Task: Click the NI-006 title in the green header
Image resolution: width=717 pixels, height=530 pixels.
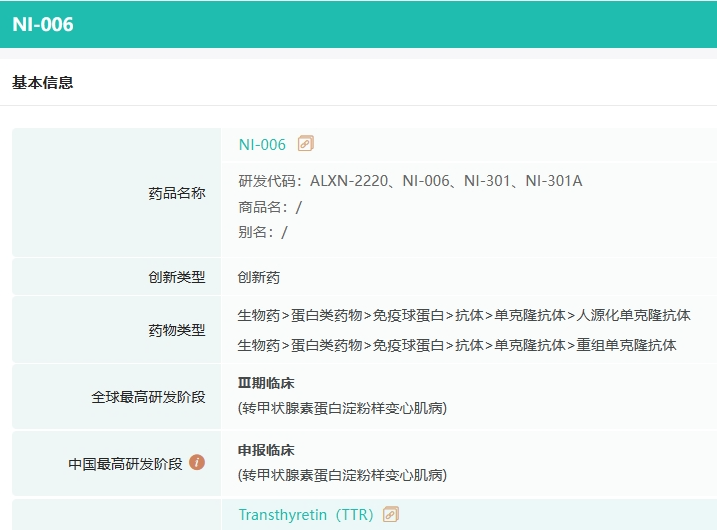Action: pyautogui.click(x=43, y=25)
